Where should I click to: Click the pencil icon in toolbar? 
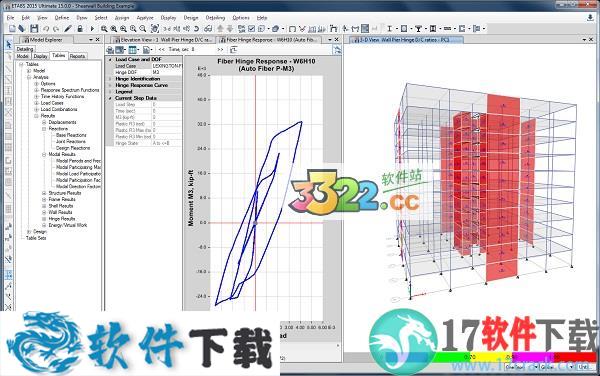pos(68,29)
